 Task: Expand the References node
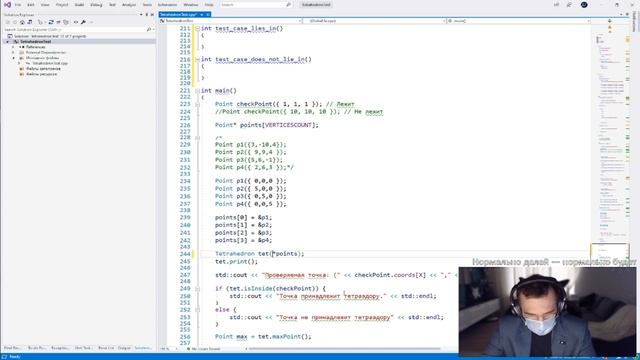[13, 47]
